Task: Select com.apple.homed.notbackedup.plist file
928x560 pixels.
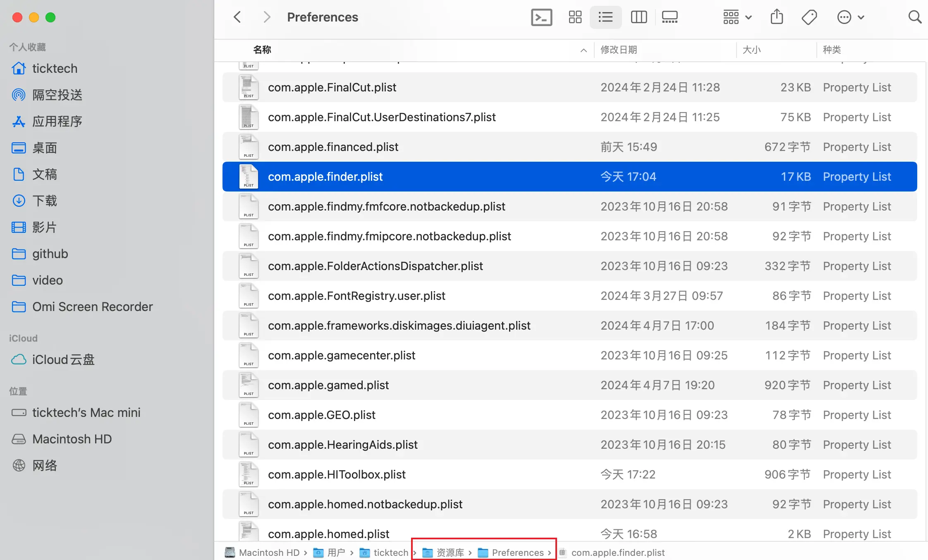Action: [x=570, y=504]
